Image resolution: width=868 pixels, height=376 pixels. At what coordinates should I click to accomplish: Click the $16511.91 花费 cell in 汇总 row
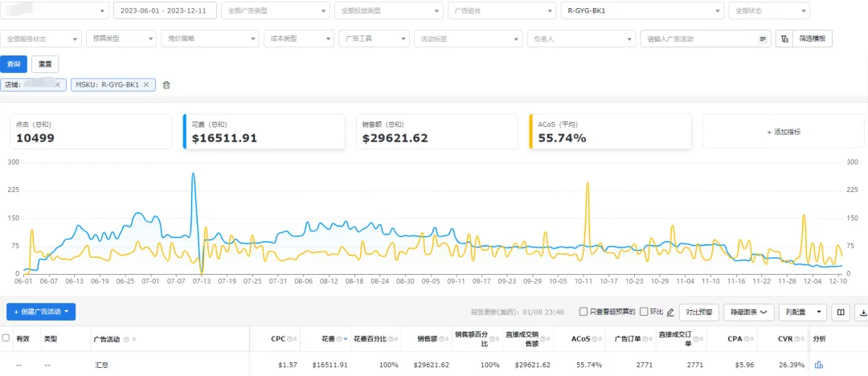(x=330, y=365)
